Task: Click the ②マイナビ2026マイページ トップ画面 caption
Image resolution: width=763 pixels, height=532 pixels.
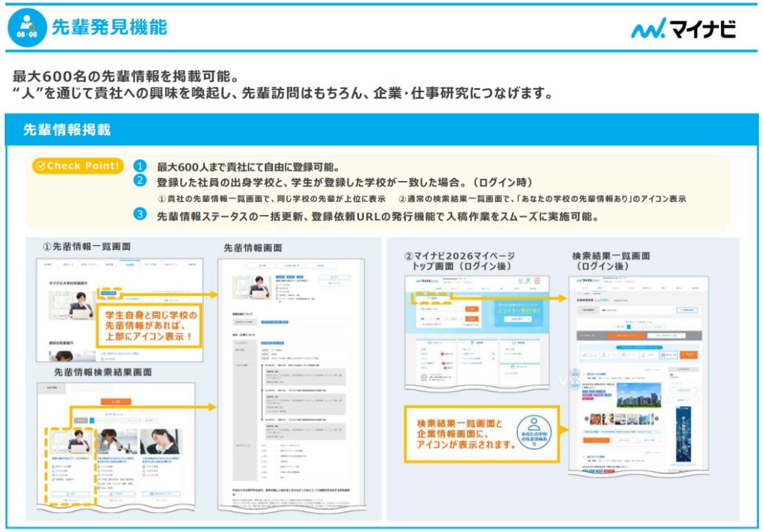Action: 460,261
